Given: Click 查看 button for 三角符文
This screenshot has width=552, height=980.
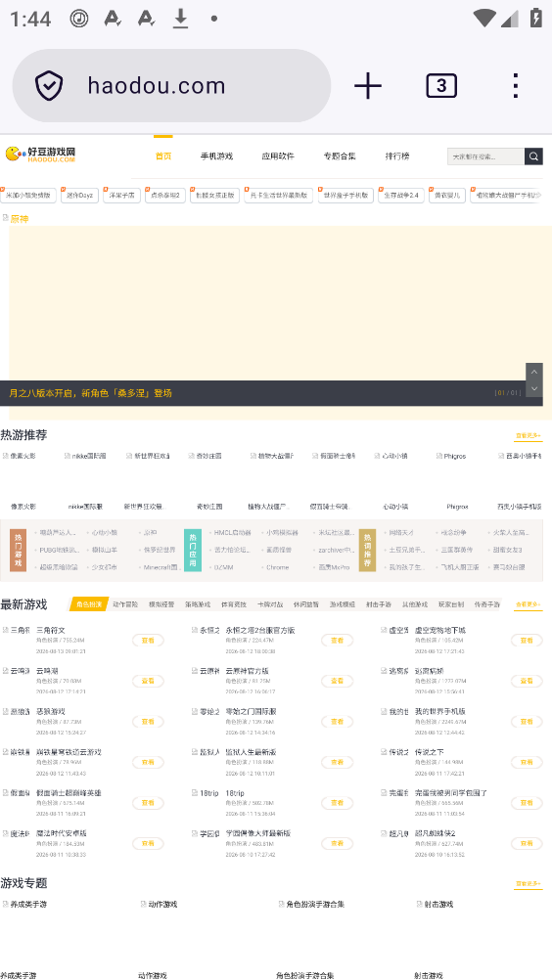Looking at the screenshot, I should coord(148,640).
